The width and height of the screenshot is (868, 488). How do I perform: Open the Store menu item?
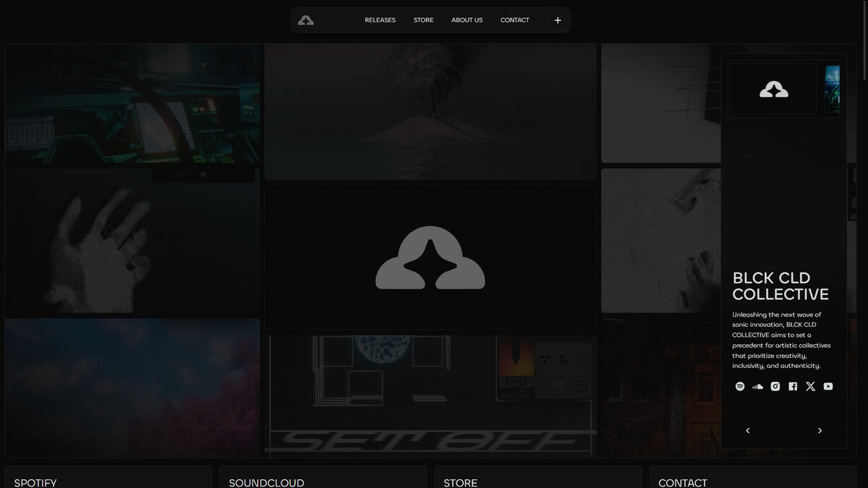[x=423, y=20]
